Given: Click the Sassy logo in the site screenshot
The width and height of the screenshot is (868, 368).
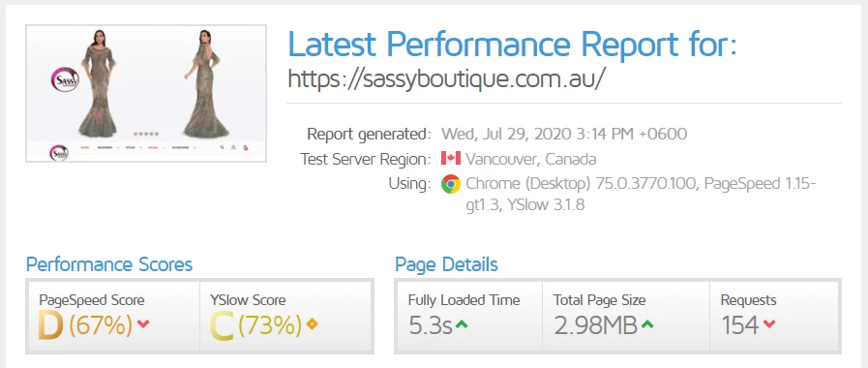Looking at the screenshot, I should click(x=66, y=82).
